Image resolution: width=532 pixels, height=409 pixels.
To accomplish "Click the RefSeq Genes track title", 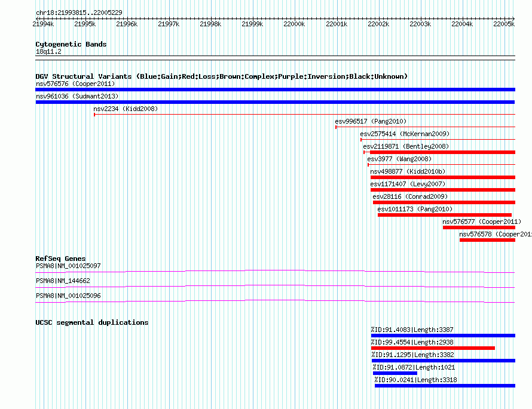I will tap(60, 259).
